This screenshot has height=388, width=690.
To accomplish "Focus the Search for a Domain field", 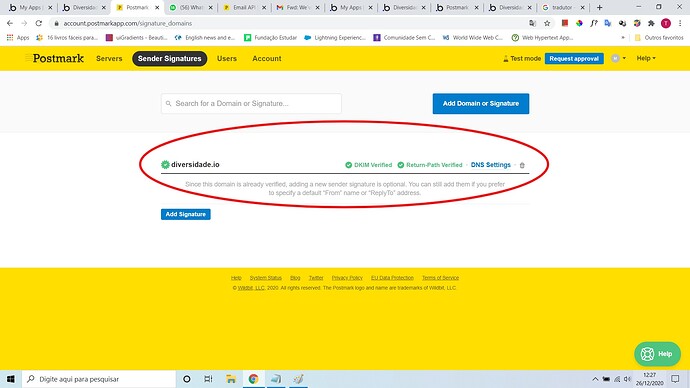I will point(251,103).
